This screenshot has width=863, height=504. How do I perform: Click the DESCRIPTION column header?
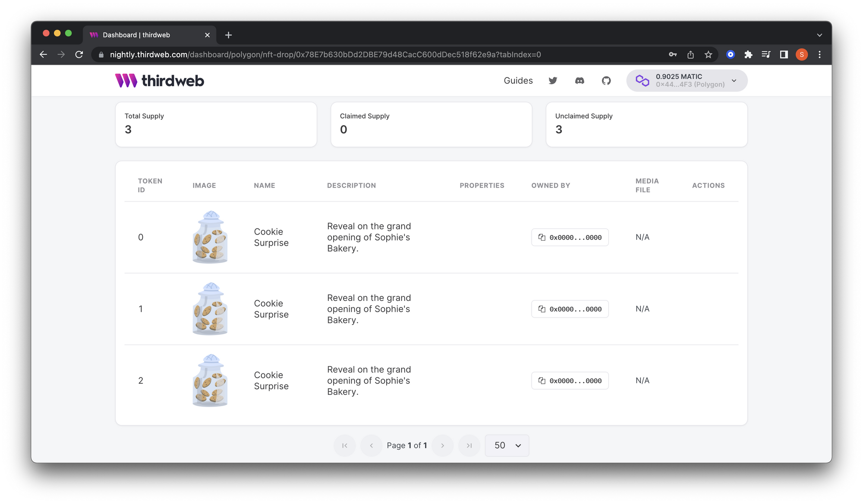pyautogui.click(x=351, y=185)
